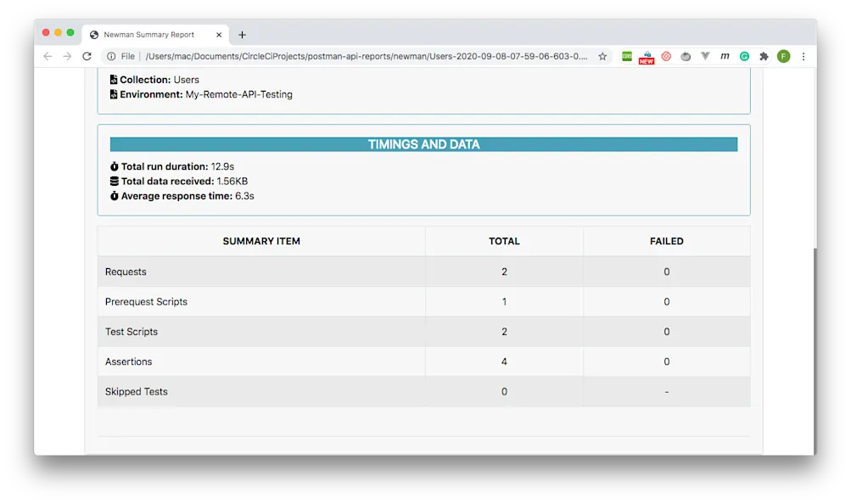This screenshot has width=851, height=504.
Task: Click the Vimium extension icon
Action: point(705,56)
